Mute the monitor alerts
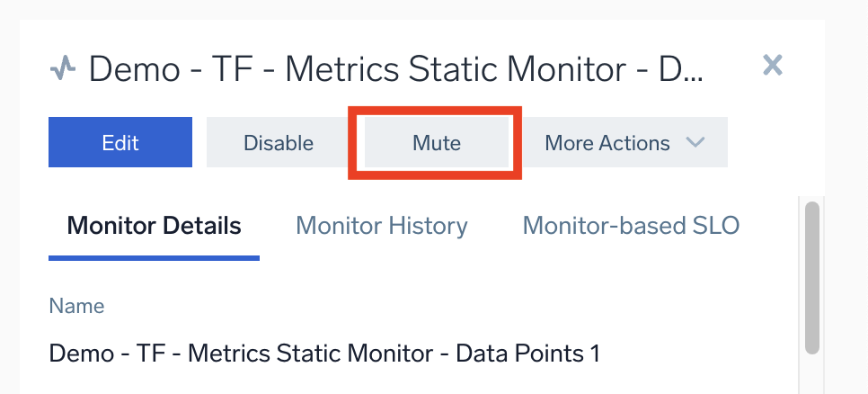Viewport: 868px width, 394px height. 437,142
